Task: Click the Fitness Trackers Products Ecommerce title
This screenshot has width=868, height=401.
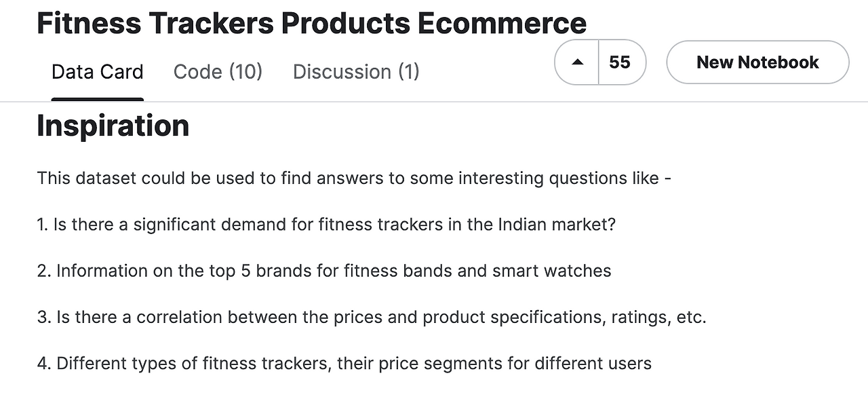Action: point(311,23)
